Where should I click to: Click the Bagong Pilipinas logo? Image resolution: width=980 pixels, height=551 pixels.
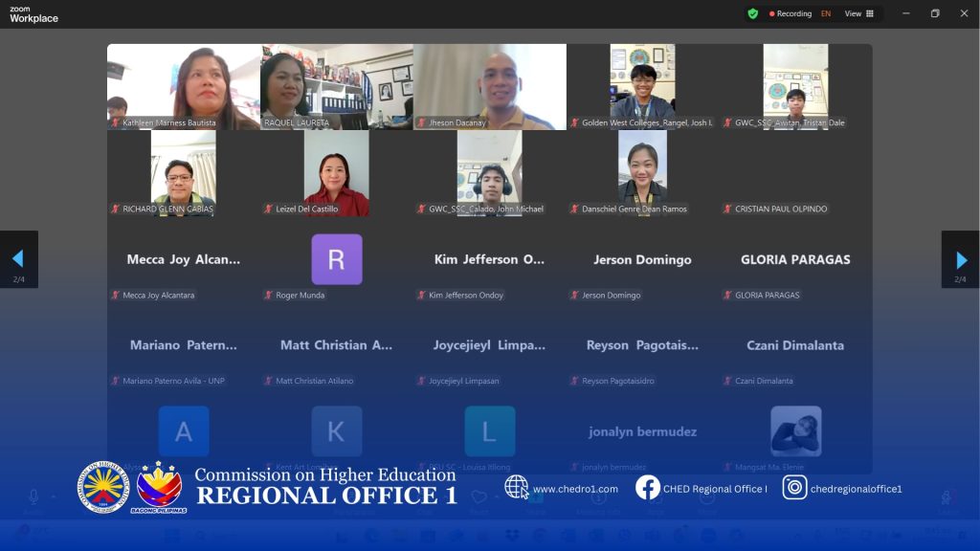coord(160,488)
